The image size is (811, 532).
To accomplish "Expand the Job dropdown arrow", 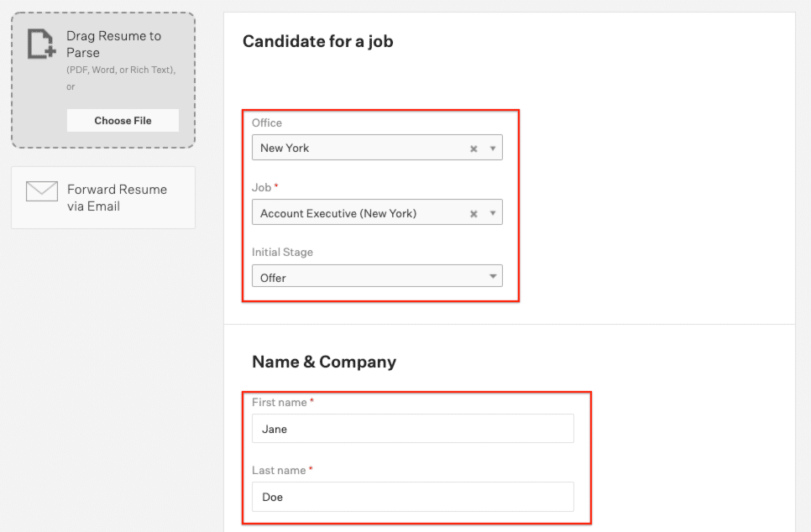I will (493, 213).
